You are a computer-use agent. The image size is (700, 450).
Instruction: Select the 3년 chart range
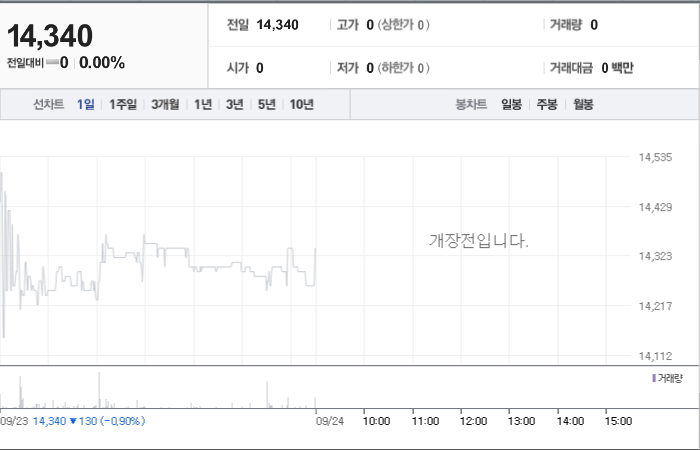point(234,104)
